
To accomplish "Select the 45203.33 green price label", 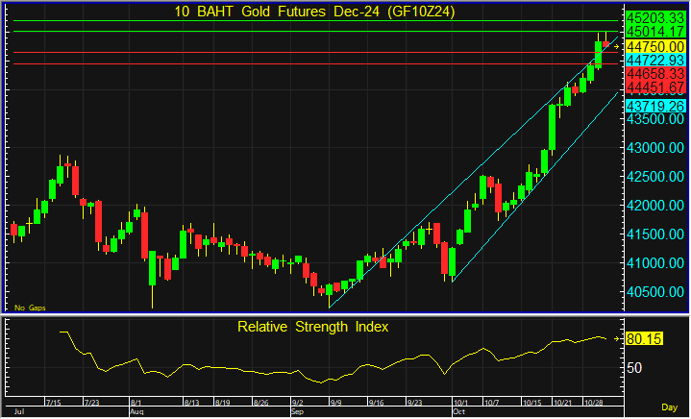I will 655,18.
